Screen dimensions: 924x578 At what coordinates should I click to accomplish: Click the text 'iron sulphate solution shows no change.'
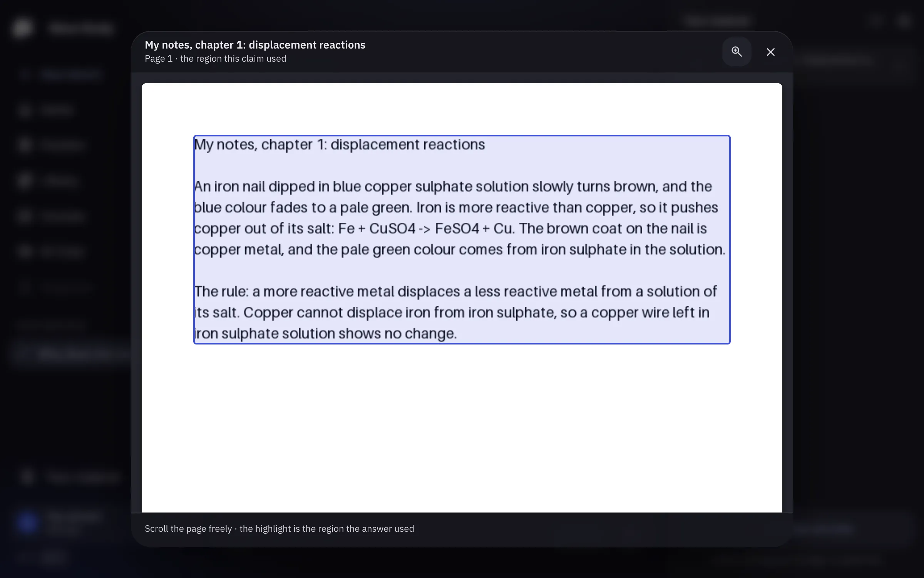(x=325, y=333)
